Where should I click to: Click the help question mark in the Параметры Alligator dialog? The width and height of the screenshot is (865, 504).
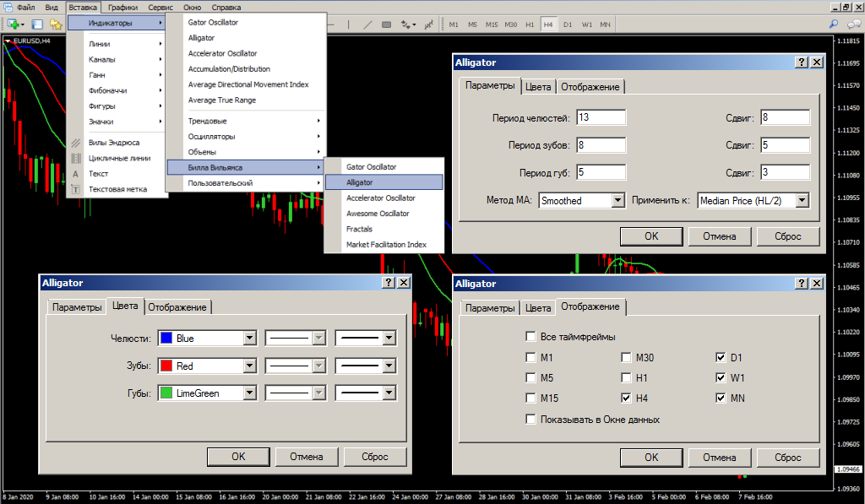point(802,62)
